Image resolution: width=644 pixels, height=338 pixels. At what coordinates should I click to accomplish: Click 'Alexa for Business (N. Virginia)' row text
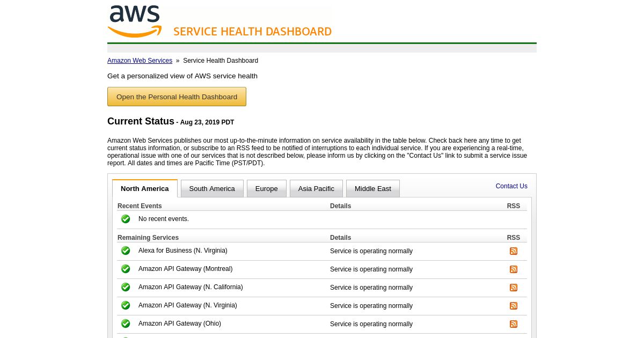[183, 251]
